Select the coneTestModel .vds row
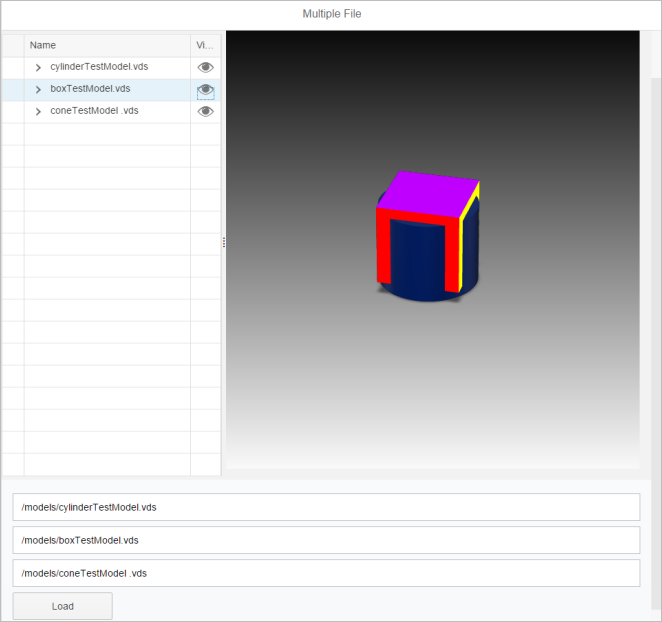The image size is (662, 622). (x=100, y=111)
